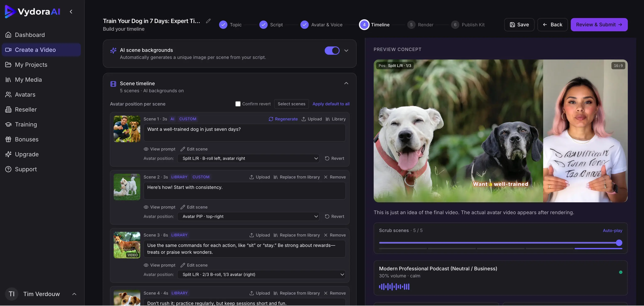644x306 pixels.
Task: Open Avatars section
Action: pos(41,95)
